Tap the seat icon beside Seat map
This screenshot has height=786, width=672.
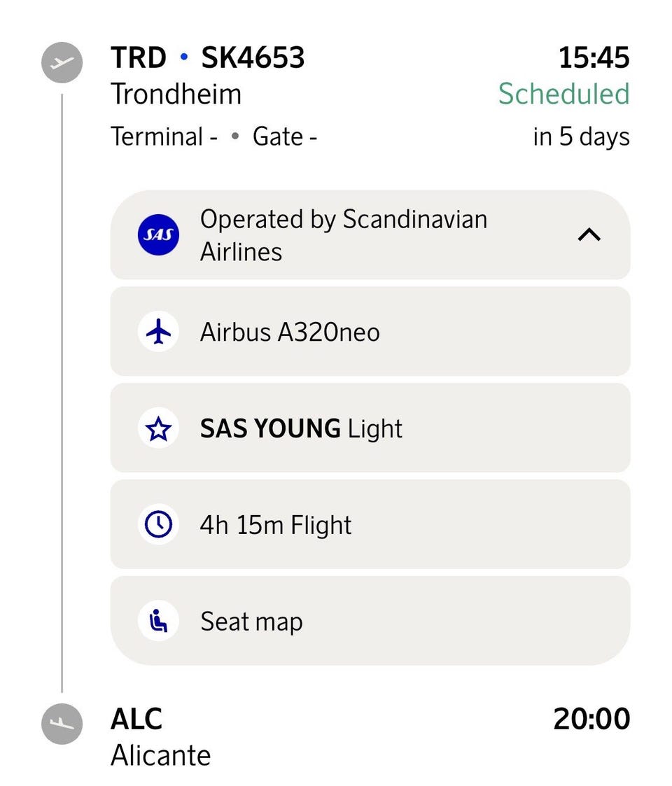158,621
